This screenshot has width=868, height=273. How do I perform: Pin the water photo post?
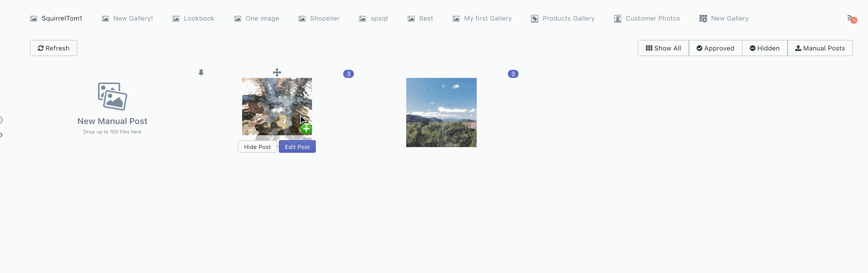201,73
